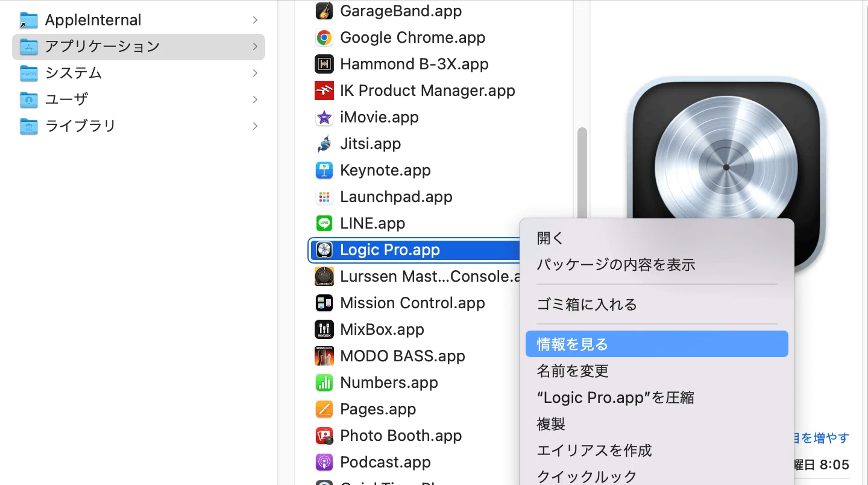Image resolution: width=868 pixels, height=485 pixels.
Task: Expand ユーザ folder chevron
Action: point(255,100)
